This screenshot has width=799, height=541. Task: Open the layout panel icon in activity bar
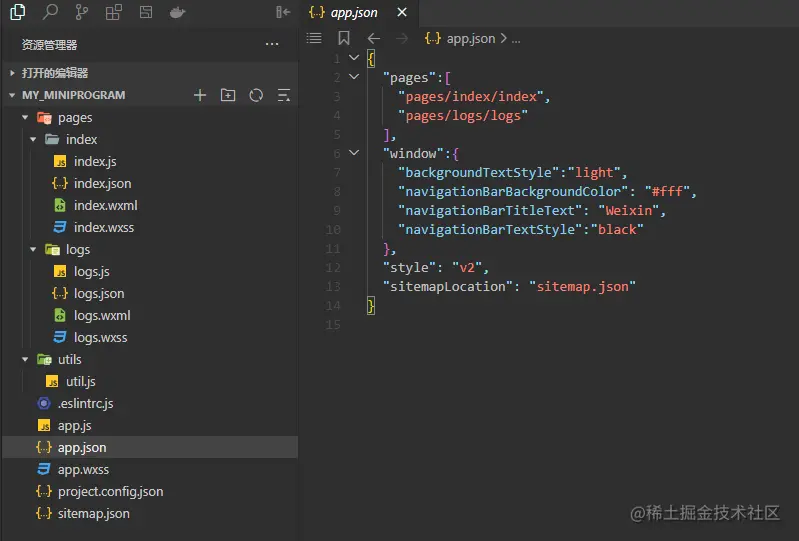point(146,12)
